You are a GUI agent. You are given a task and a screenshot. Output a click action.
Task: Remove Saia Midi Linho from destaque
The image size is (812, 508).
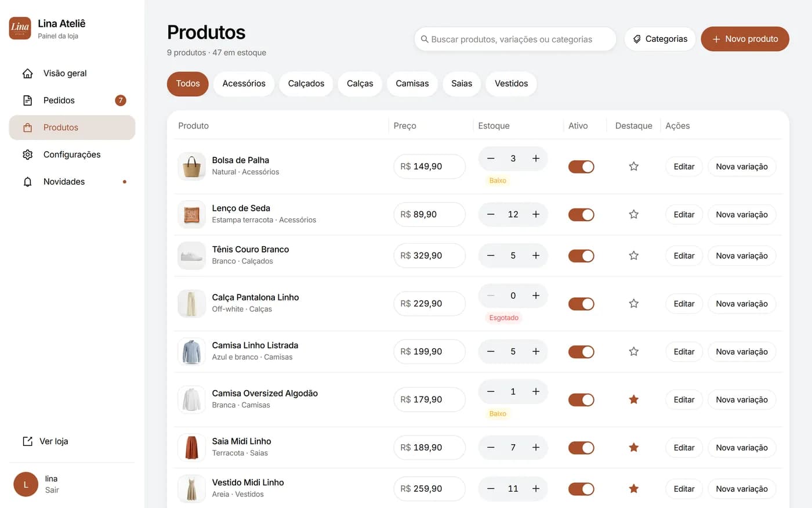[x=634, y=448]
